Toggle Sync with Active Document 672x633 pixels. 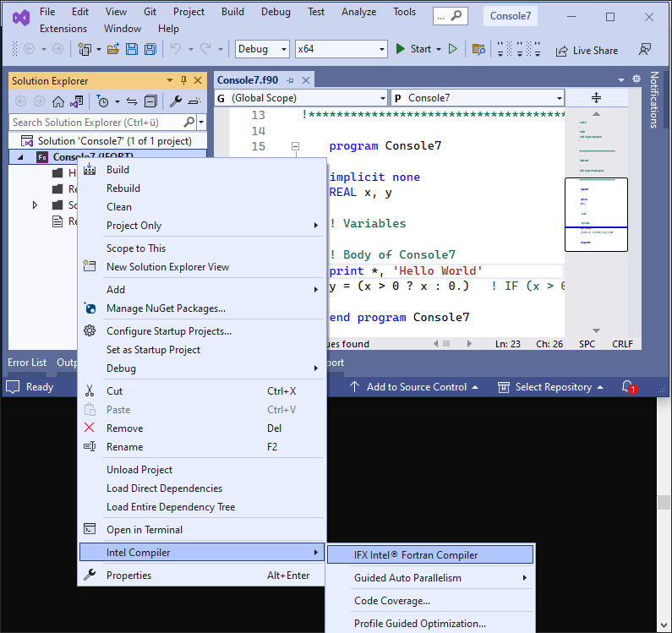[x=132, y=101]
